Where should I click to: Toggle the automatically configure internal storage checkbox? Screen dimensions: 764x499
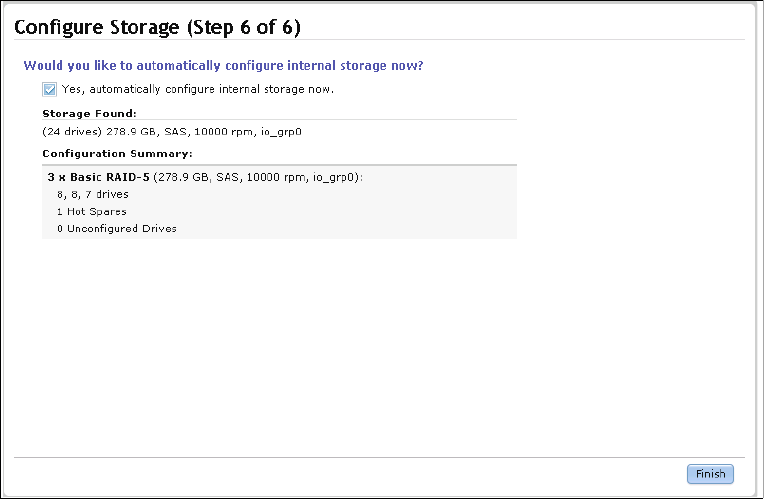(x=50, y=89)
